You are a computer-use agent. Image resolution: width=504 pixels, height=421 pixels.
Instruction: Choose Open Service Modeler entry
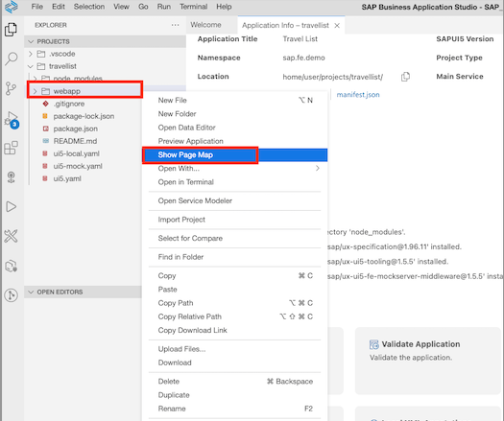pyautogui.click(x=234, y=200)
